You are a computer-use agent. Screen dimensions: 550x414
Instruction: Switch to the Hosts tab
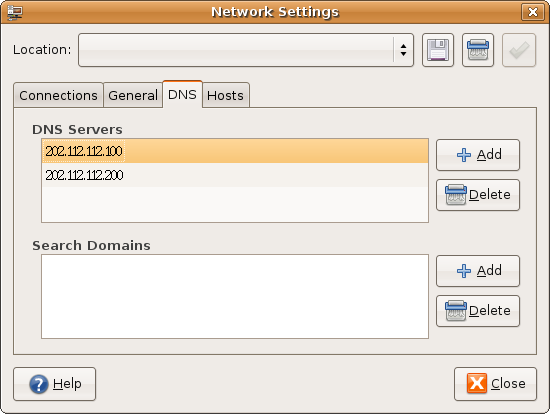(225, 95)
